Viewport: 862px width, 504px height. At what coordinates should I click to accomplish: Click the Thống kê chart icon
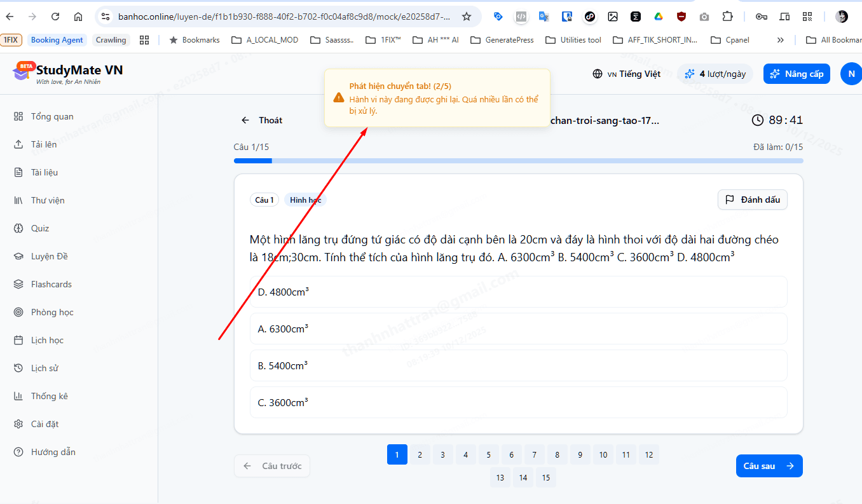(18, 396)
